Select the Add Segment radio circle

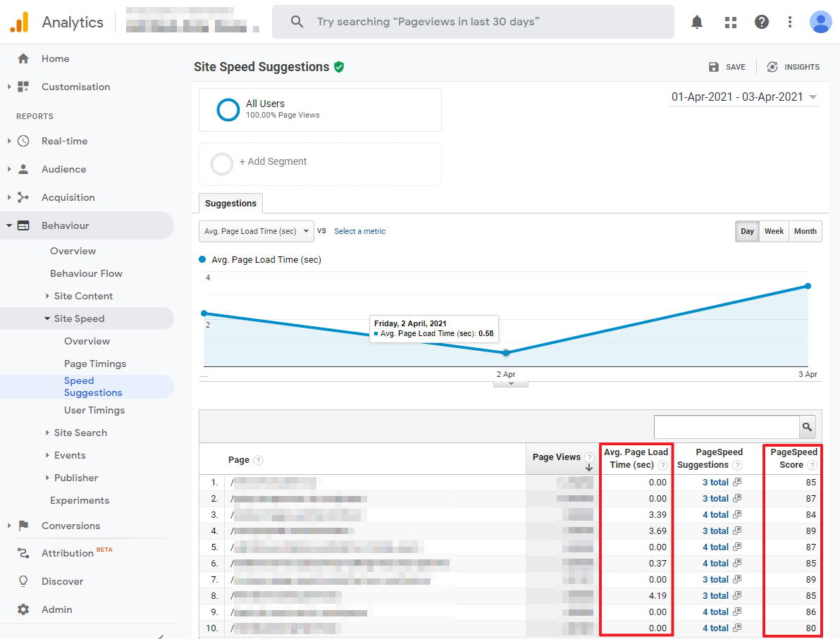(x=222, y=163)
